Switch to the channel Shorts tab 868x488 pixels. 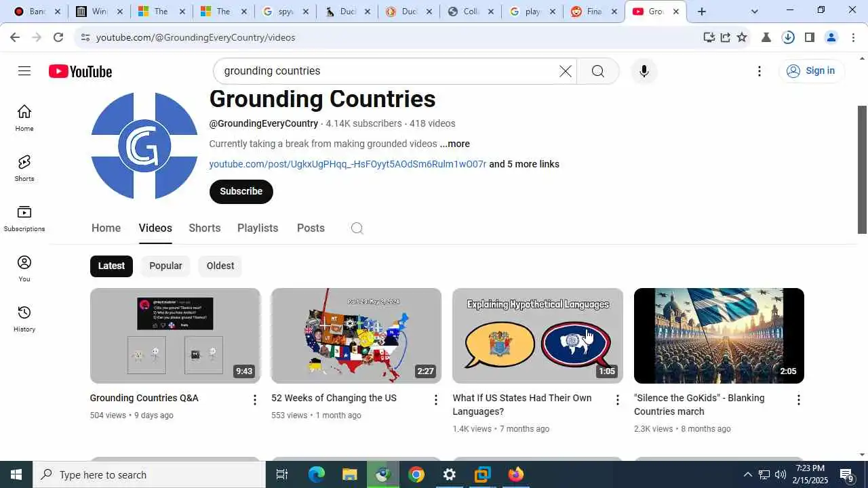(204, 228)
